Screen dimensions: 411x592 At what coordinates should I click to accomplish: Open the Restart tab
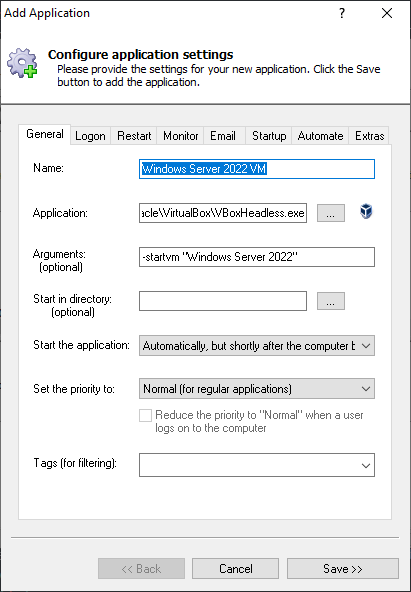[x=134, y=136]
